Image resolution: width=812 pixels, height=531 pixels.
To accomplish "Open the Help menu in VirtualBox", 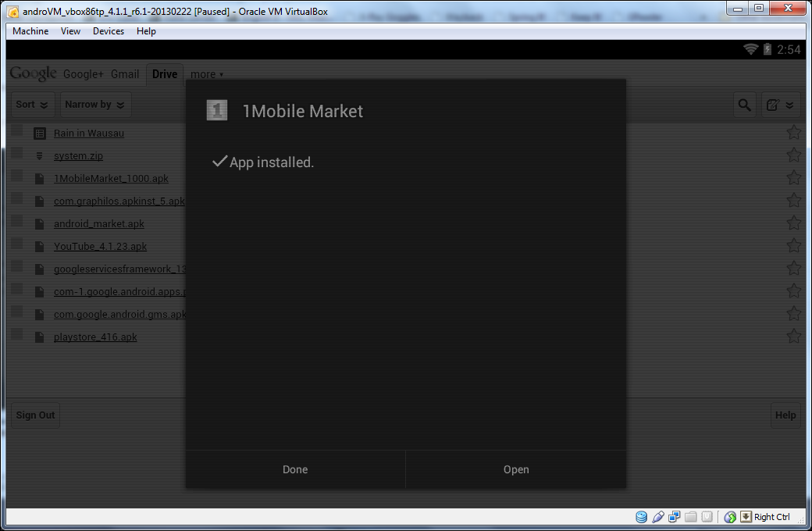I will click(146, 31).
